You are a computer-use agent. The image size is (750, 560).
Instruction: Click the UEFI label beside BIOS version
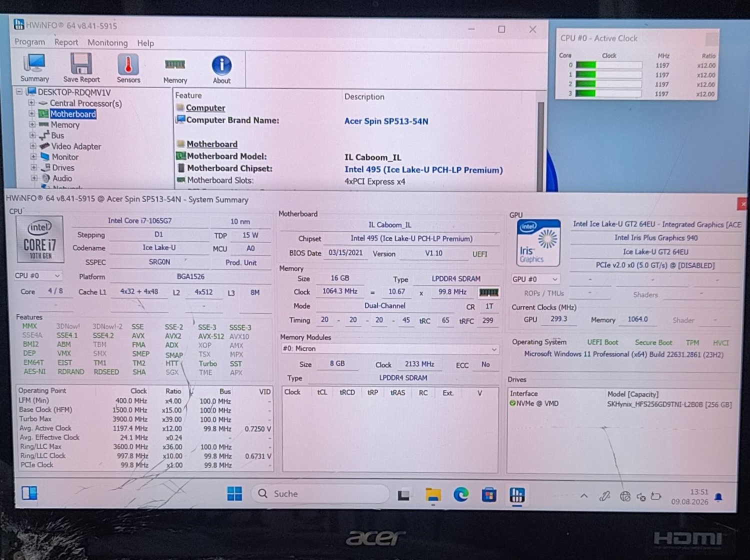coord(480,254)
